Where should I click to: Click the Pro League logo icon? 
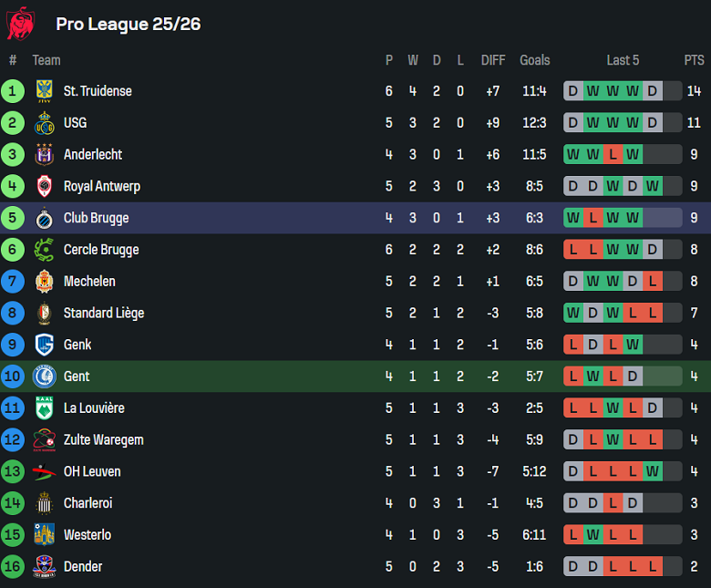point(20,24)
